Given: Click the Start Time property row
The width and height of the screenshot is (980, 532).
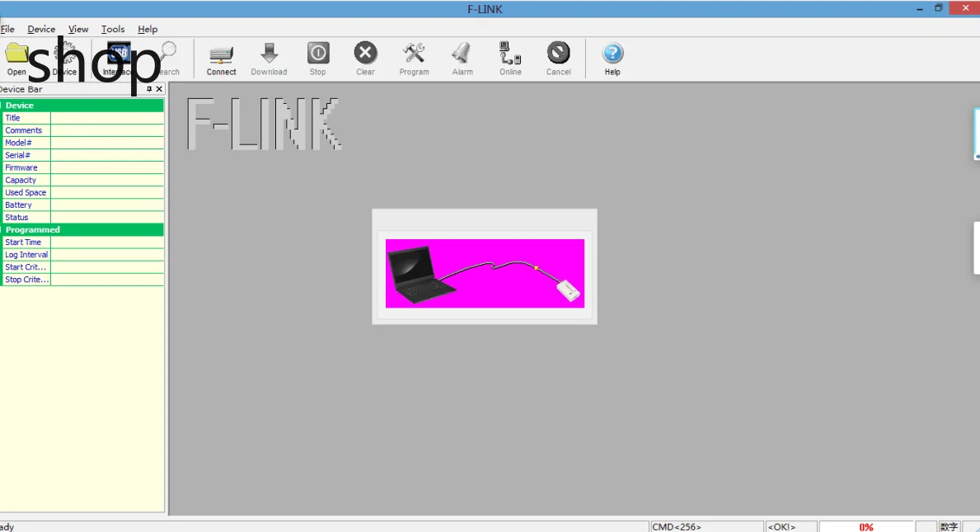Looking at the screenshot, I should click(82, 242).
